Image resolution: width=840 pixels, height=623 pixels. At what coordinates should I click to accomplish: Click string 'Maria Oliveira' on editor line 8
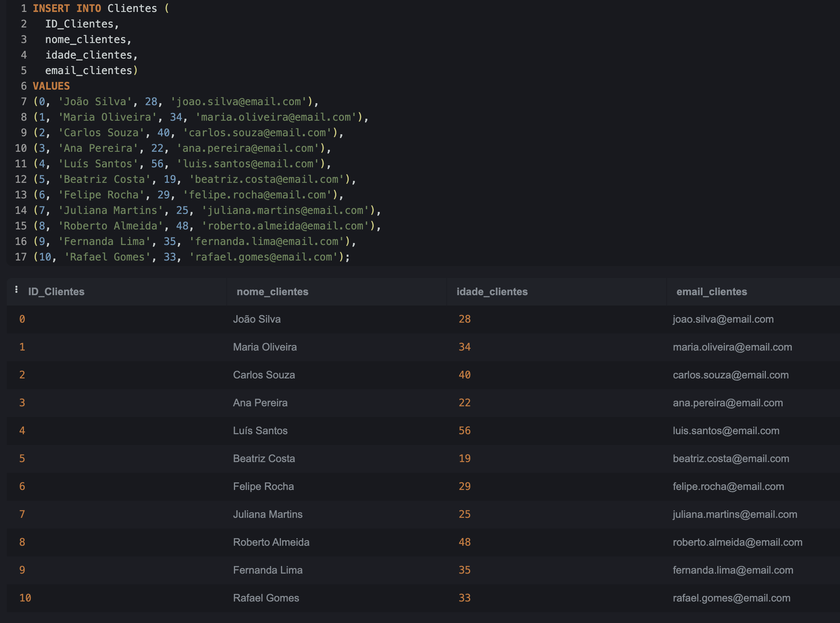tap(108, 117)
